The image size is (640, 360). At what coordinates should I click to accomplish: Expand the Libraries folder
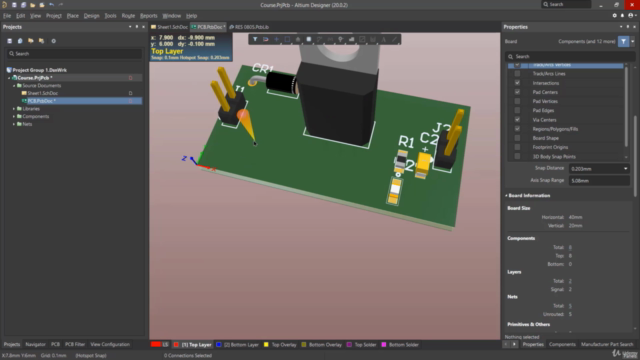(x=14, y=109)
